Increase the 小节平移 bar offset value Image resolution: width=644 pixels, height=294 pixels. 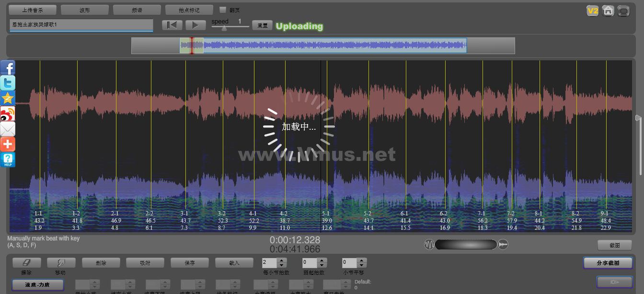(x=361, y=260)
